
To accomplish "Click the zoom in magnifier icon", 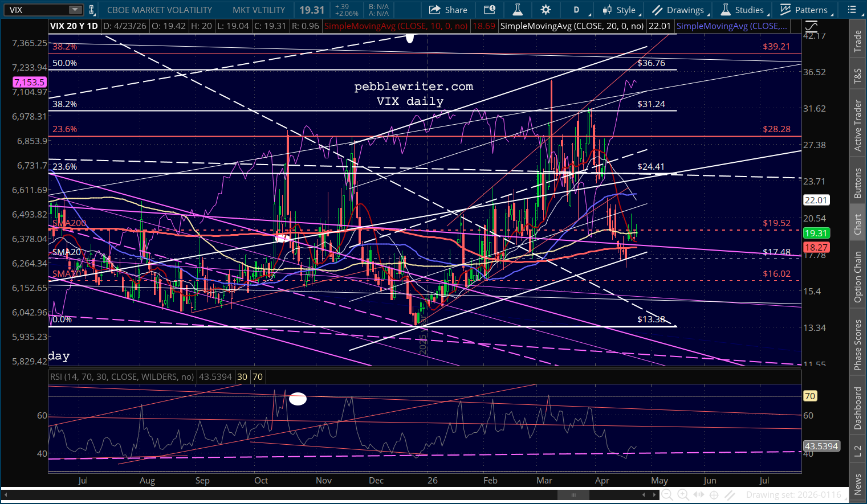I will click(683, 495).
